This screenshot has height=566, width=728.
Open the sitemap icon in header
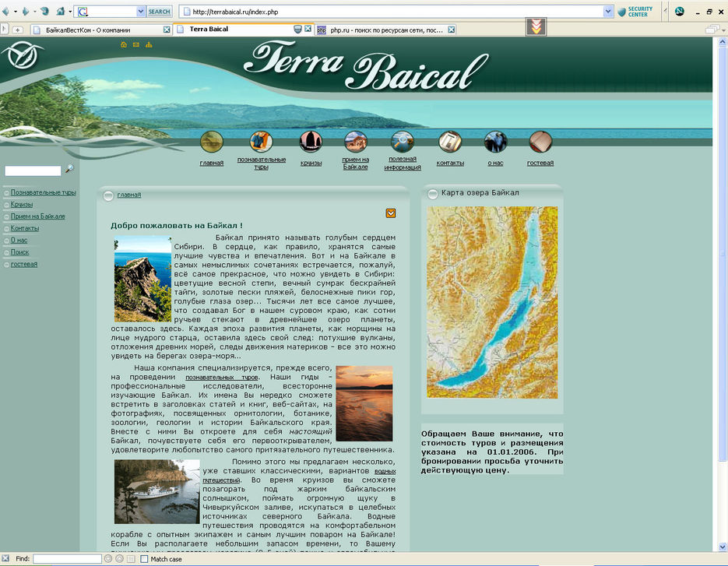tap(149, 44)
